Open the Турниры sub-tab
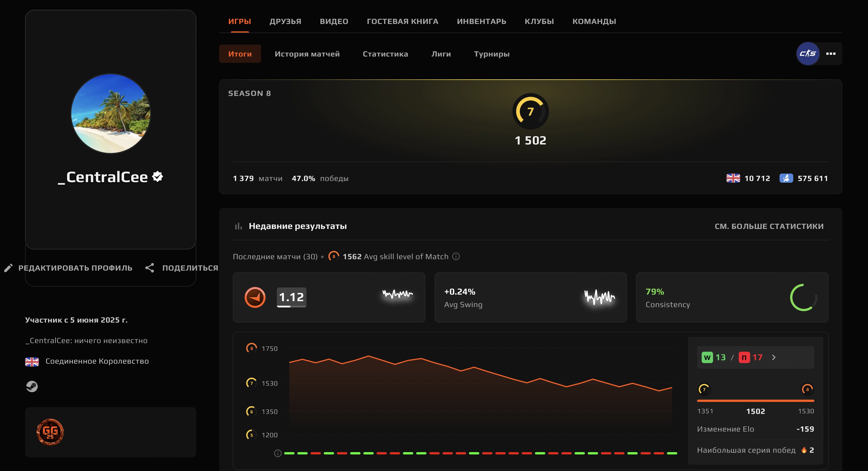Viewport: 868px width, 471px height. [492, 54]
